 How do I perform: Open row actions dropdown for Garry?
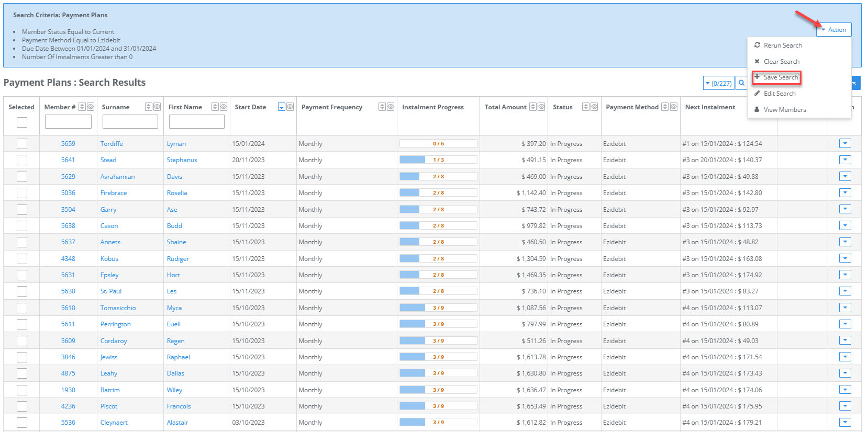(x=845, y=209)
